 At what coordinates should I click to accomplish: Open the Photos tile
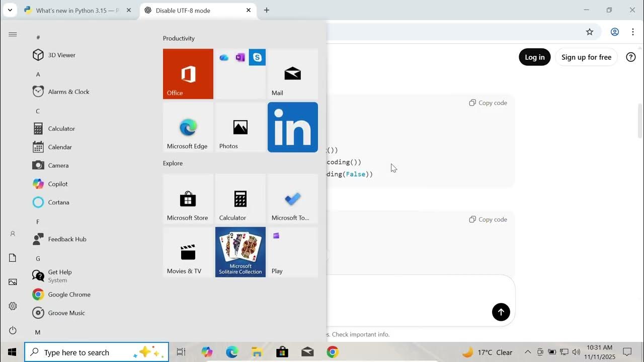(240, 127)
